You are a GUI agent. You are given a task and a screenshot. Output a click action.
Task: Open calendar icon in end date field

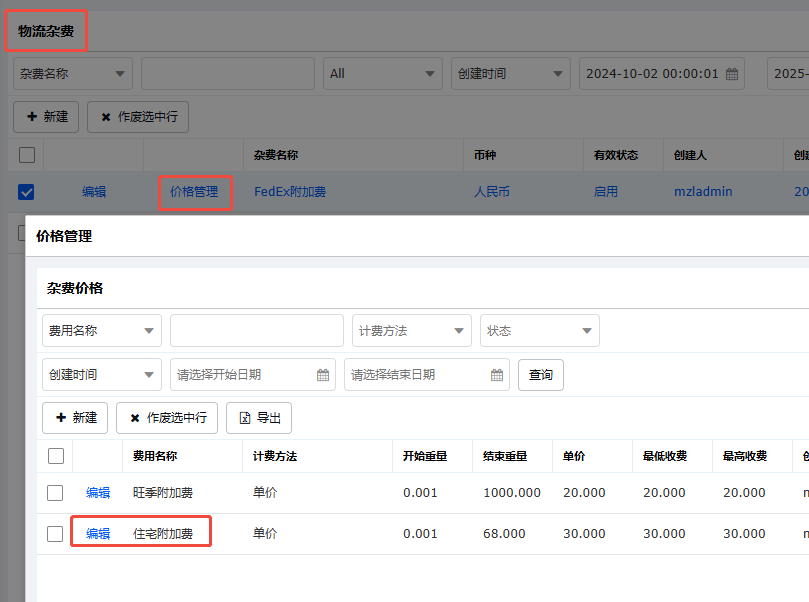pos(497,375)
